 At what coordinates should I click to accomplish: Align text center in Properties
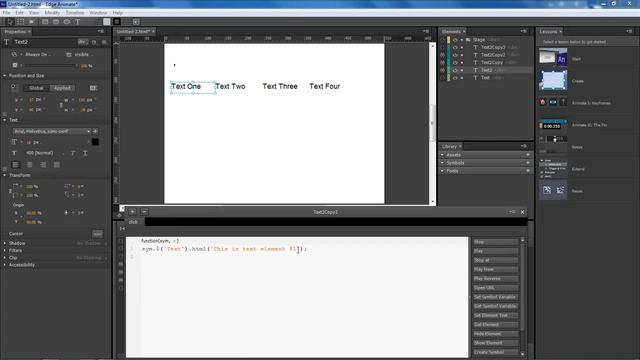pyautogui.click(x=29, y=164)
